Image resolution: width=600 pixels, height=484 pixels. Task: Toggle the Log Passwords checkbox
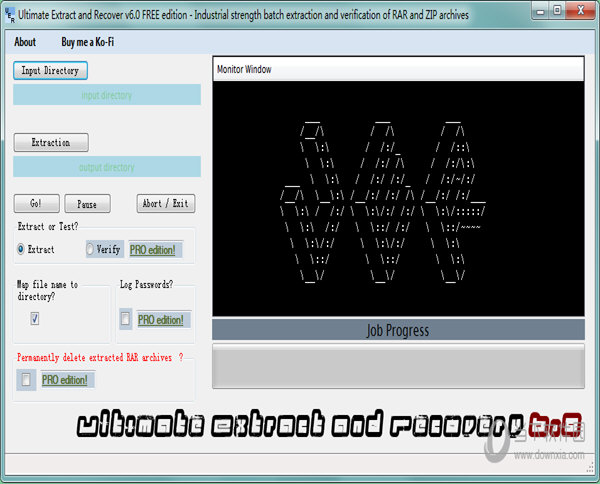(x=125, y=318)
